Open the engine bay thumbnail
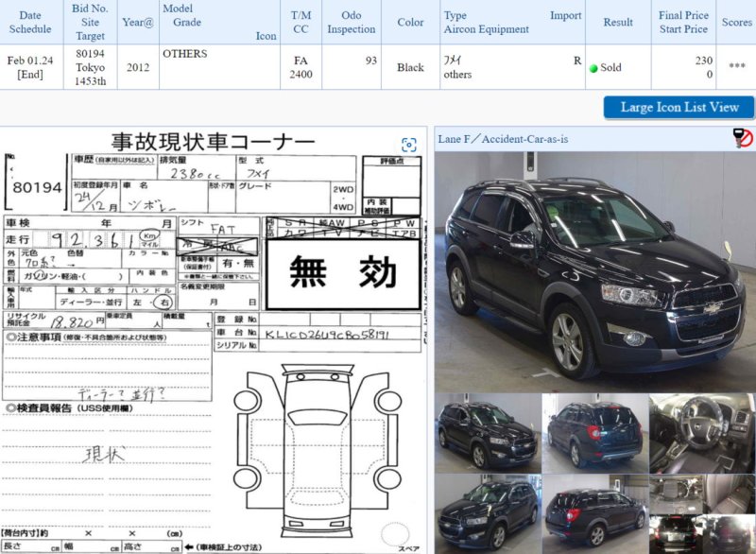Image resolution: width=756 pixels, height=554 pixels. tap(701, 493)
